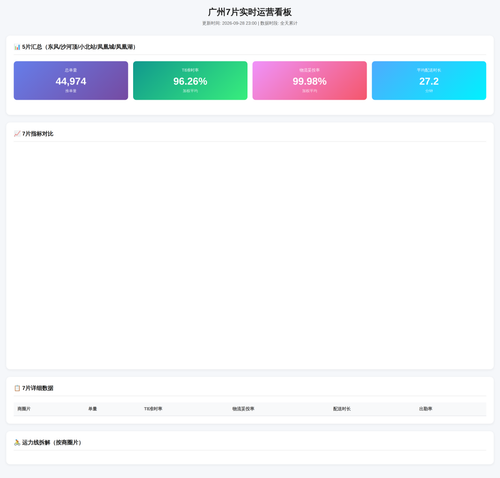Click the 99.98% value text
The image size is (500, 478).
click(x=309, y=81)
